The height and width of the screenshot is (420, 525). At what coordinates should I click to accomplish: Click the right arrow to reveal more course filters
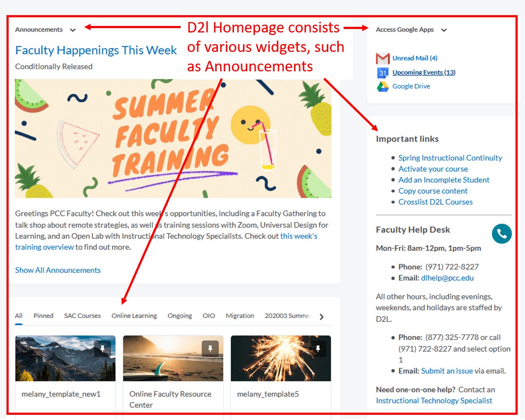point(322,316)
